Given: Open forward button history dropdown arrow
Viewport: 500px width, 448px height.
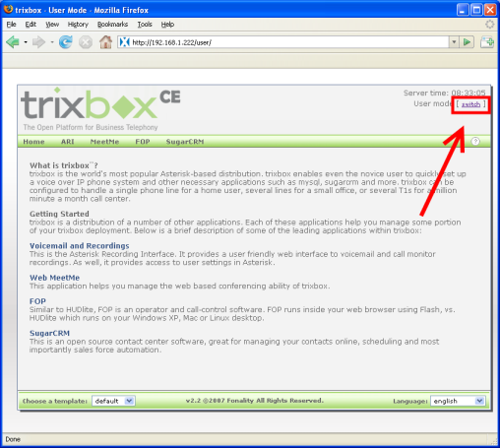Looking at the screenshot, I should pyautogui.click(x=52, y=42).
